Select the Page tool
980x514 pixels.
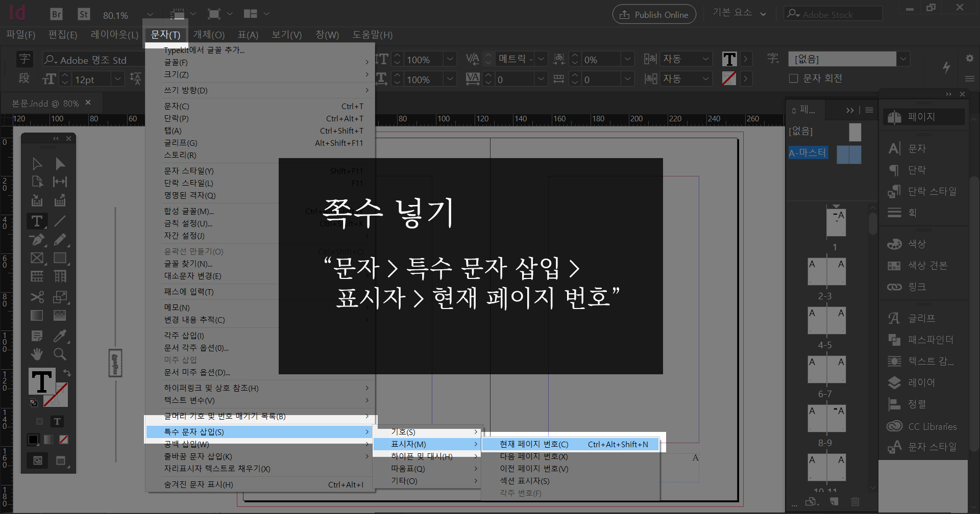(x=37, y=182)
